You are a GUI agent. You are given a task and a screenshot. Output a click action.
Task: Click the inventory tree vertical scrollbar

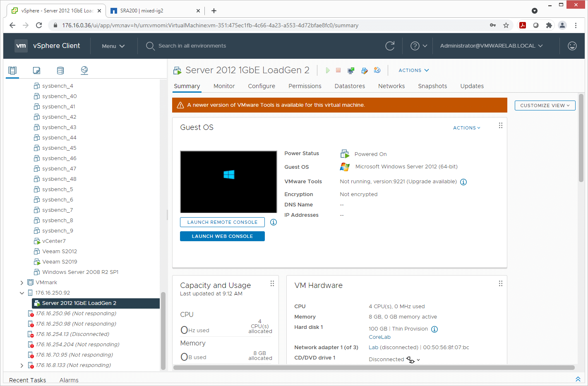163,331
